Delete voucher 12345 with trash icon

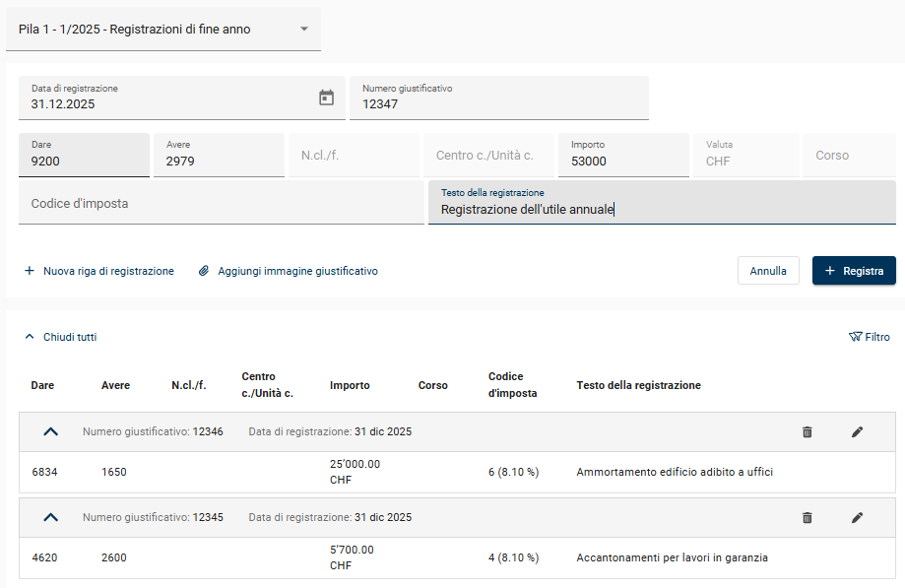[x=808, y=518]
